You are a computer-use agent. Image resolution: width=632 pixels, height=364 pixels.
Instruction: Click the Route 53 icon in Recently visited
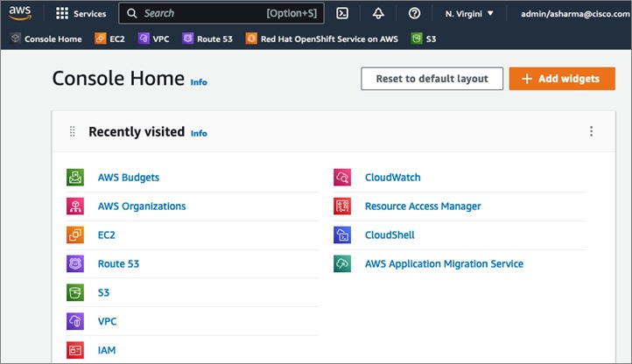75,263
